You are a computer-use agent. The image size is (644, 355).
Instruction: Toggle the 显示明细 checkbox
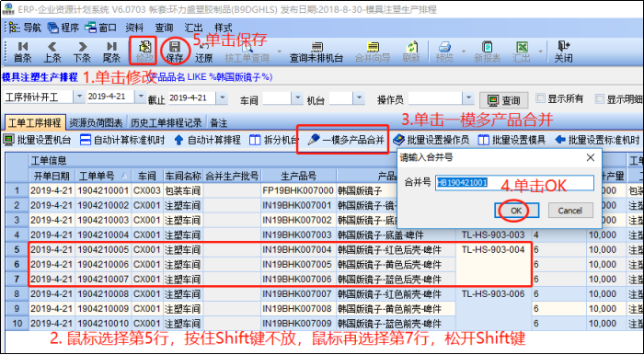pyautogui.click(x=600, y=98)
